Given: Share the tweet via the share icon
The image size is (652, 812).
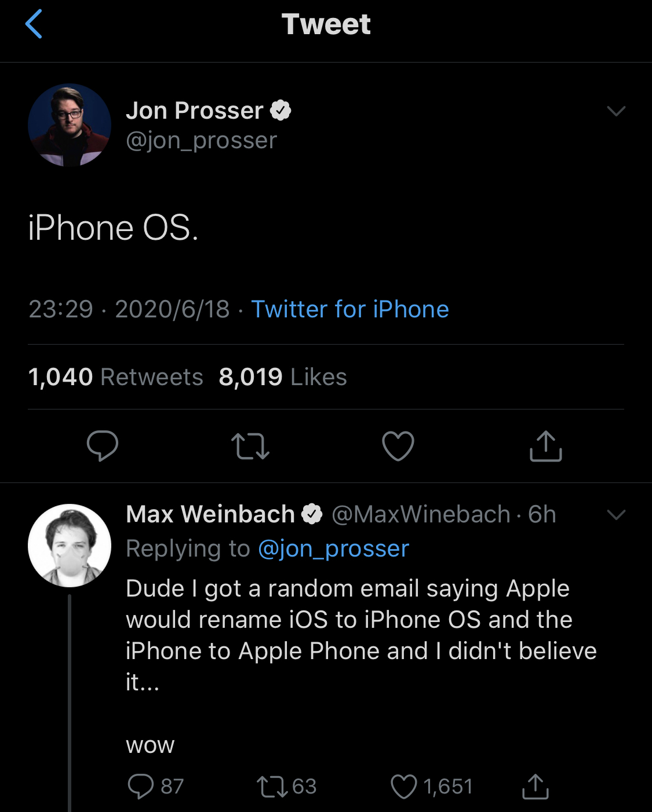Looking at the screenshot, I should [545, 446].
